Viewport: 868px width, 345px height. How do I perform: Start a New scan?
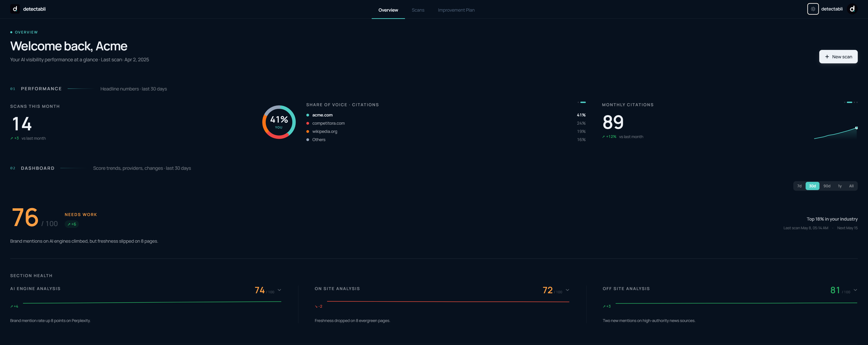[838, 57]
